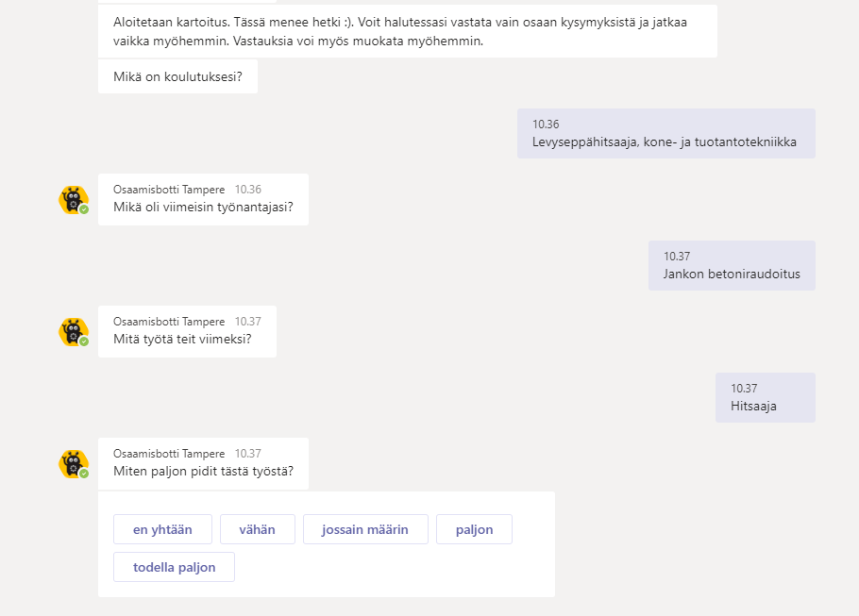The image size is (859, 616).
Task: Click the 'Mikä on koulutuksesi?' message
Action: coord(177,76)
